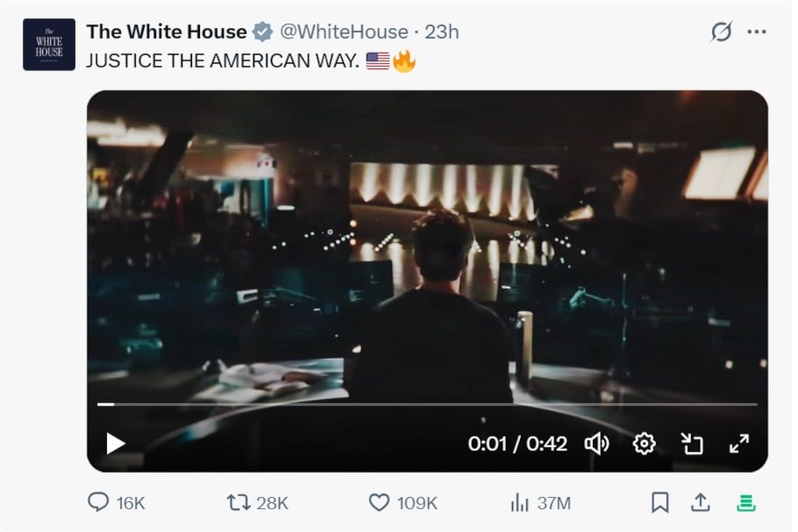Screen dimensions: 798x532
Task: Click the green stacked-layers extension icon
Action: pos(746,502)
